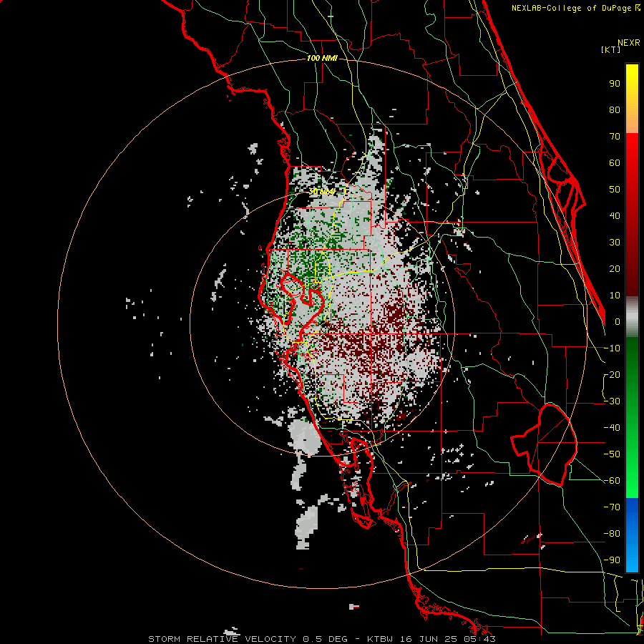Click the positive 90 value on the velocity scale
The image size is (644, 644).
click(615, 84)
